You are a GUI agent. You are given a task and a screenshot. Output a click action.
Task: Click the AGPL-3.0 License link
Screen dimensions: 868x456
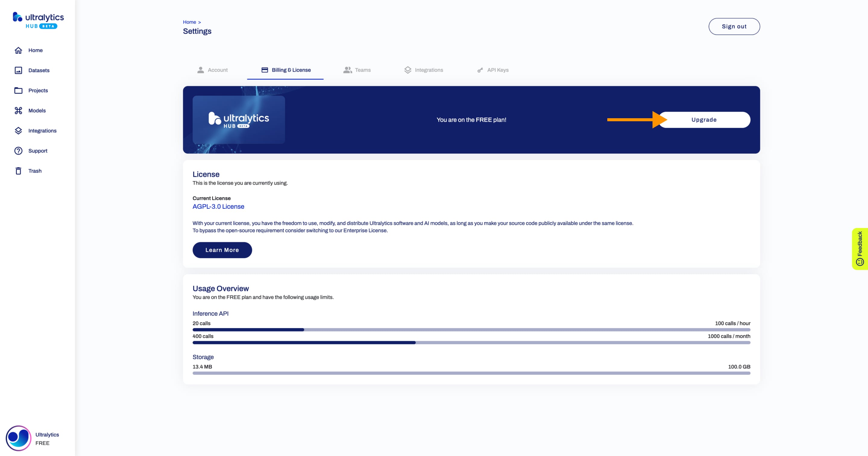[x=218, y=206]
